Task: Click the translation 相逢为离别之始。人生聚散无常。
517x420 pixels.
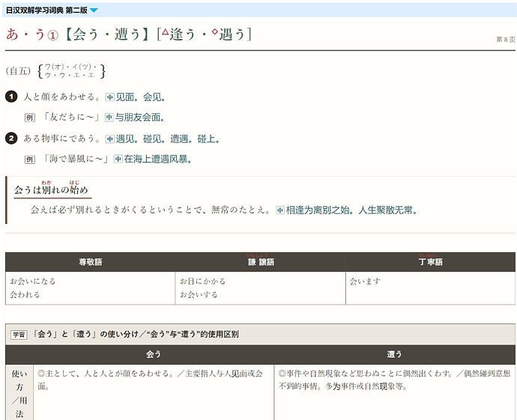Action: pyautogui.click(x=352, y=210)
